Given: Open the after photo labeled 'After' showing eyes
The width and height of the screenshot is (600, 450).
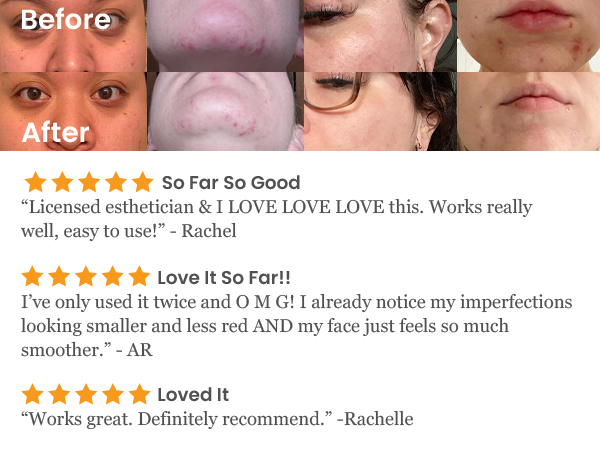Looking at the screenshot, I should (73, 111).
